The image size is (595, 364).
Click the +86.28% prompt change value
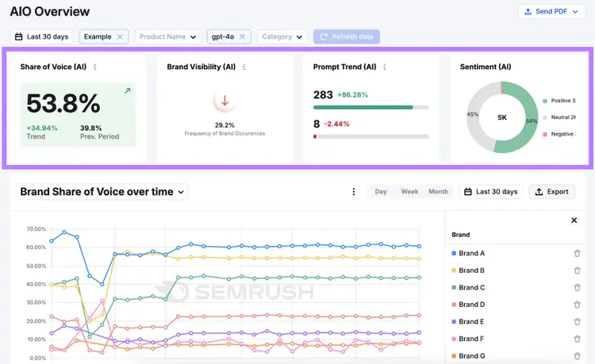(x=352, y=95)
